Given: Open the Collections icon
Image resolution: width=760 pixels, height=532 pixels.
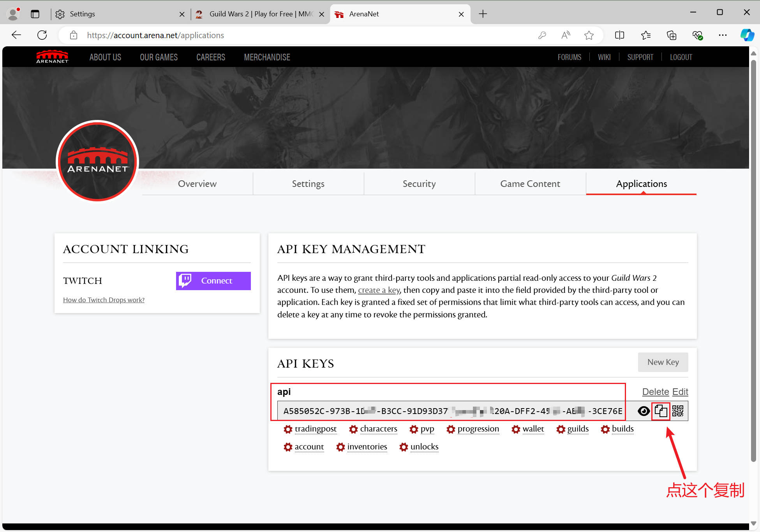Looking at the screenshot, I should coord(672,35).
